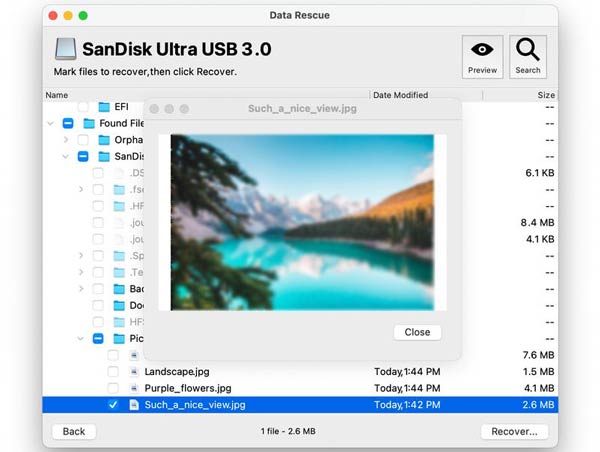Click the previewed lake photo

tap(302, 222)
